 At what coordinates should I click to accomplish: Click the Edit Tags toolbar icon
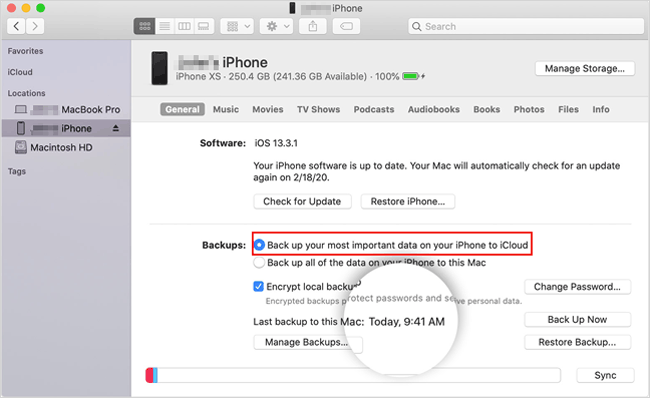coord(346,26)
